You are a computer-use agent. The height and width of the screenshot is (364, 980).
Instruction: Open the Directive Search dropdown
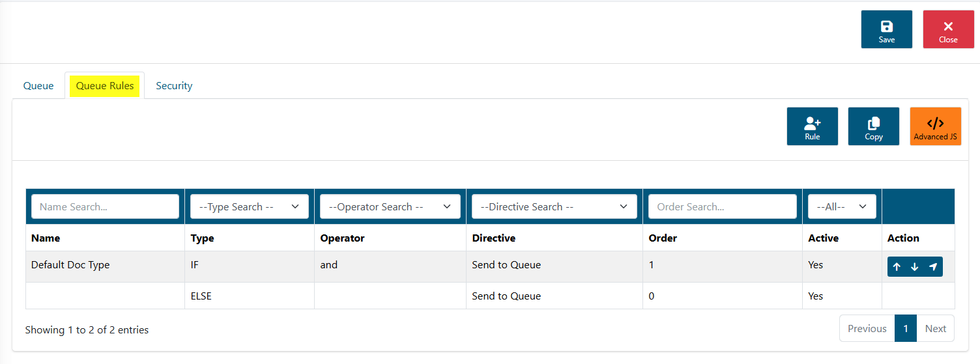point(555,206)
